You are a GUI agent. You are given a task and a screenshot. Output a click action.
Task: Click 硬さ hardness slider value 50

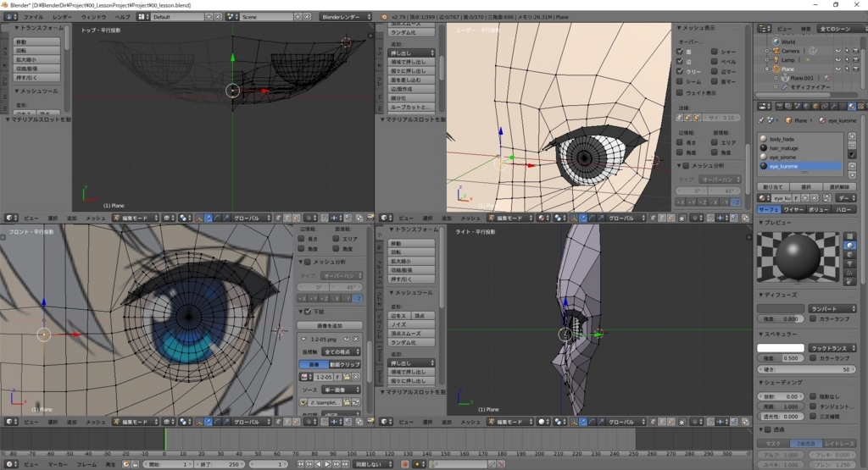pyautogui.click(x=807, y=369)
